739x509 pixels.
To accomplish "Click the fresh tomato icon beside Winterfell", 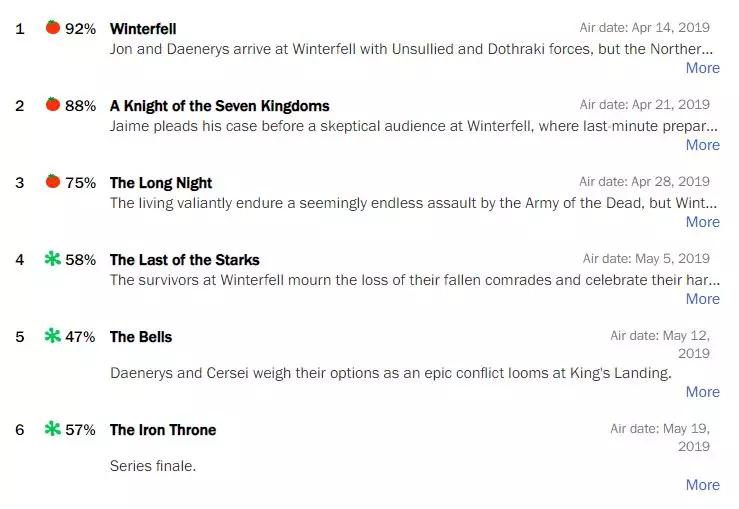I will click(x=53, y=27).
